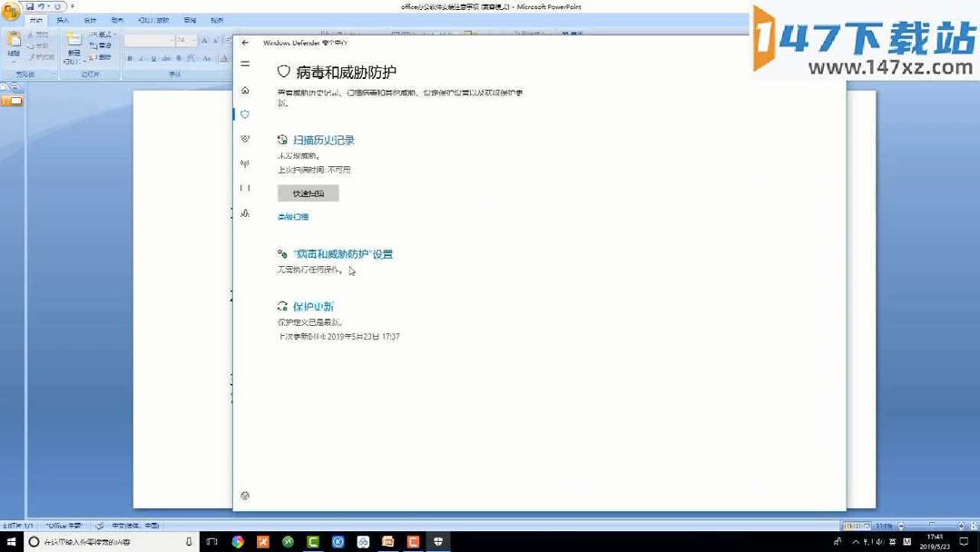980x552 pixels.
Task: Click the account protection icon in sidebar
Action: click(244, 138)
